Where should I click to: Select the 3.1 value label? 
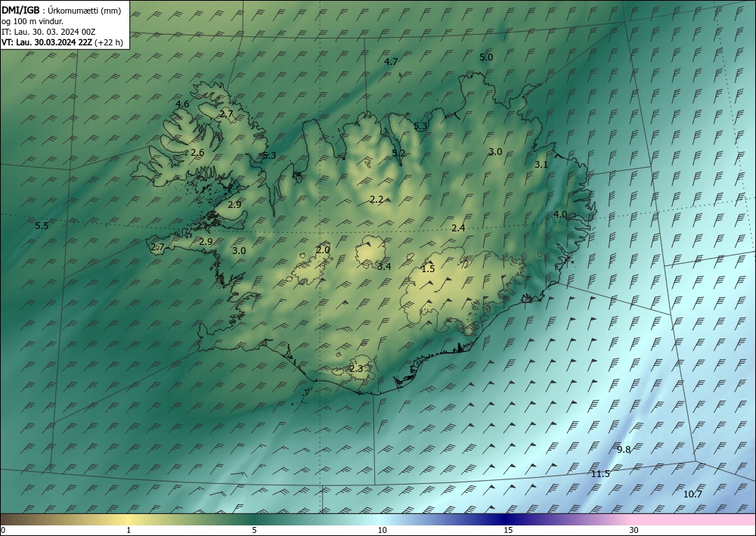click(541, 164)
